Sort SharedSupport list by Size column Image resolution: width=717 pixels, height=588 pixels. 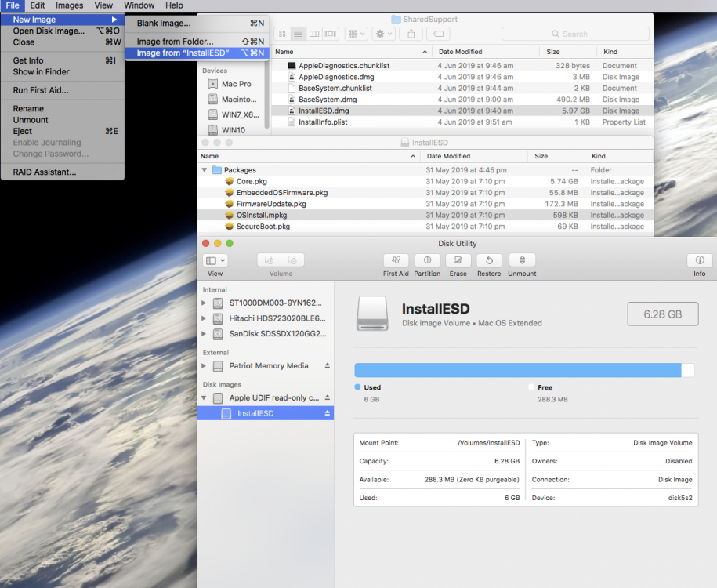click(x=568, y=52)
